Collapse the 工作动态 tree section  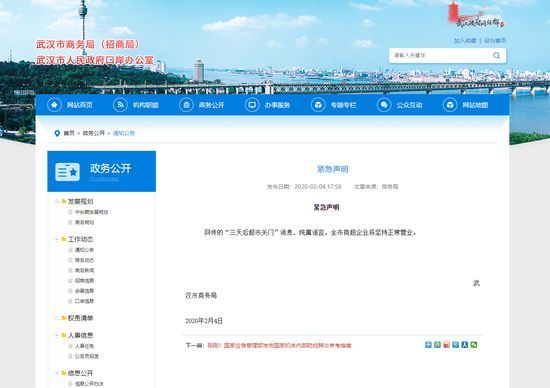[x=57, y=239]
